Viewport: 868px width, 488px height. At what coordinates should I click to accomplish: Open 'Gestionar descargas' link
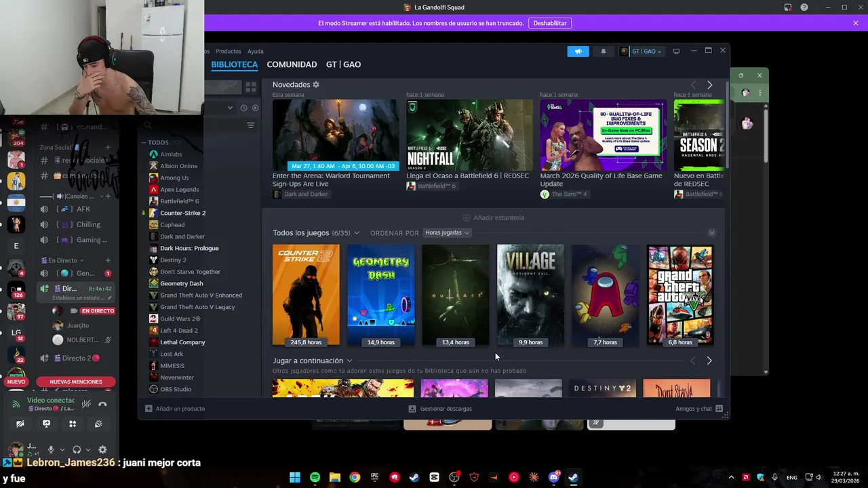click(x=440, y=409)
